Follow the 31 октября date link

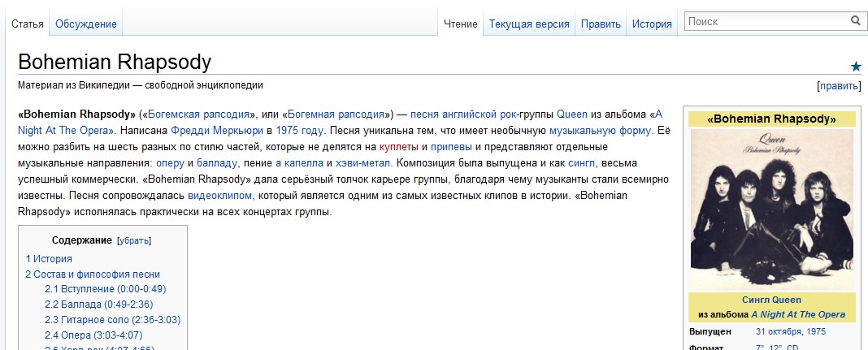tap(779, 332)
